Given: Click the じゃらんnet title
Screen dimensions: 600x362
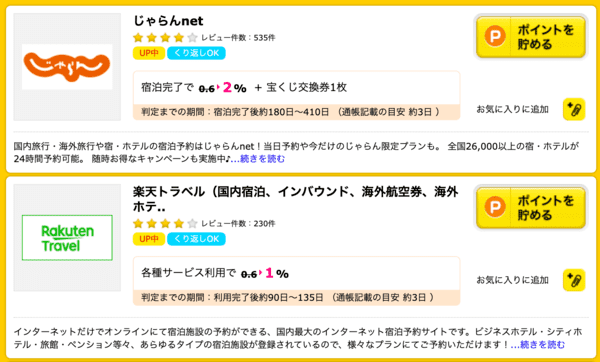Looking at the screenshot, I should (x=168, y=21).
